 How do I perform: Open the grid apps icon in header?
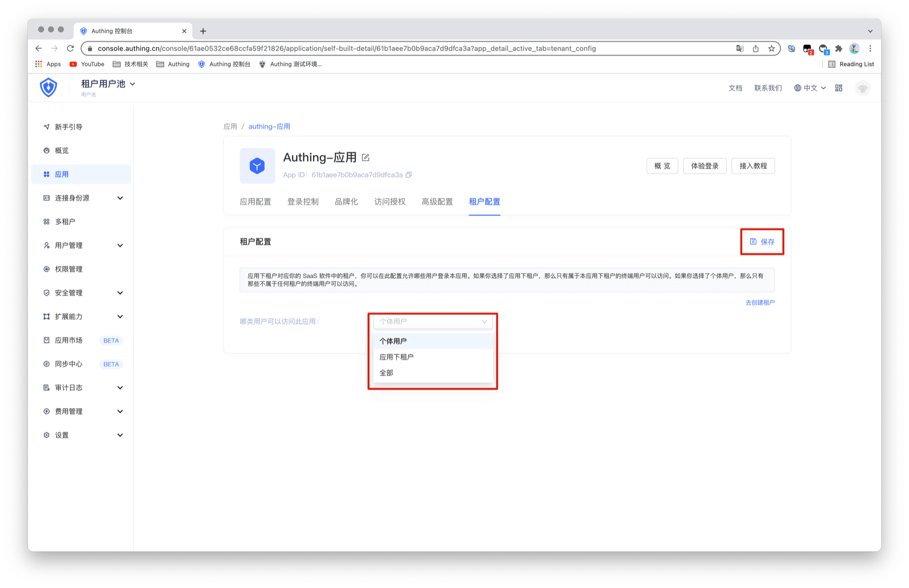[x=838, y=88]
